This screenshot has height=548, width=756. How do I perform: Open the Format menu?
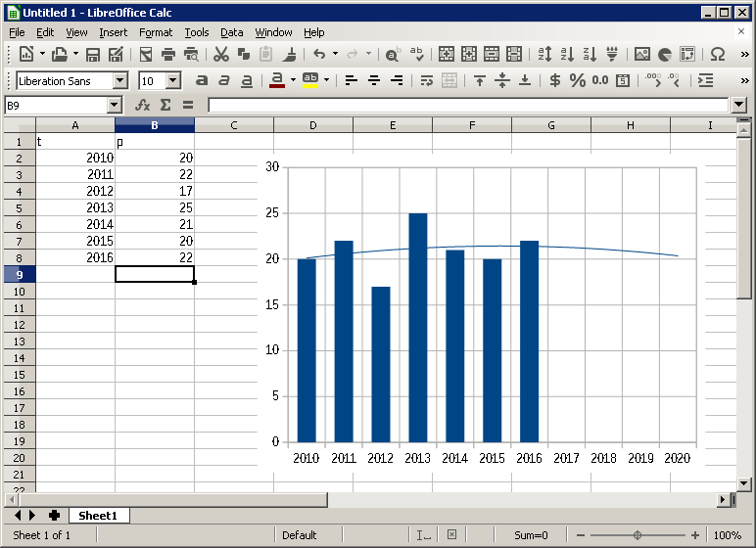(x=156, y=32)
